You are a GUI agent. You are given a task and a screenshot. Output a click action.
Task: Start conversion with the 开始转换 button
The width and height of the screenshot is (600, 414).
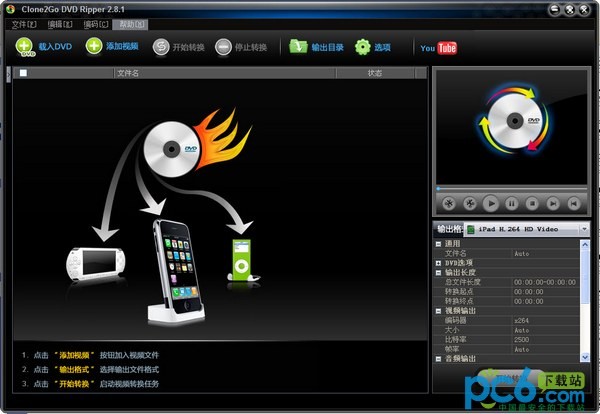pos(178,47)
